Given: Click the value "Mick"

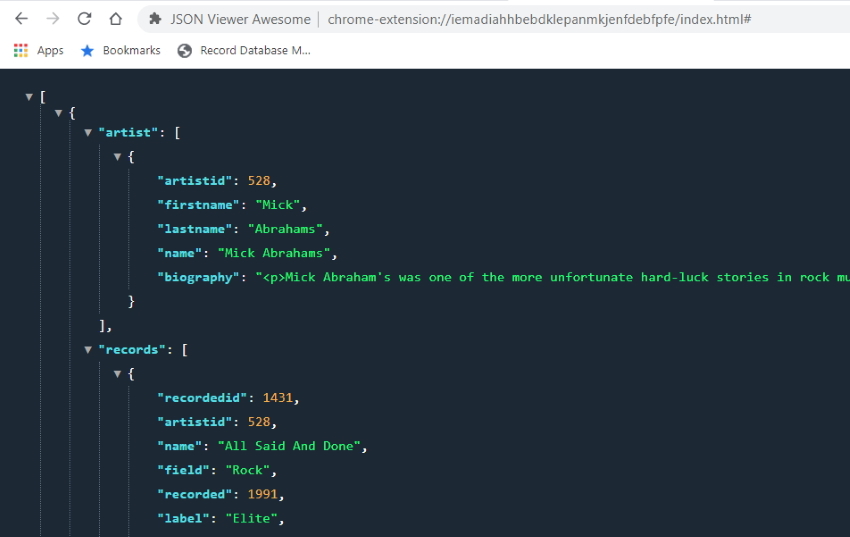Looking at the screenshot, I should click(x=278, y=205).
